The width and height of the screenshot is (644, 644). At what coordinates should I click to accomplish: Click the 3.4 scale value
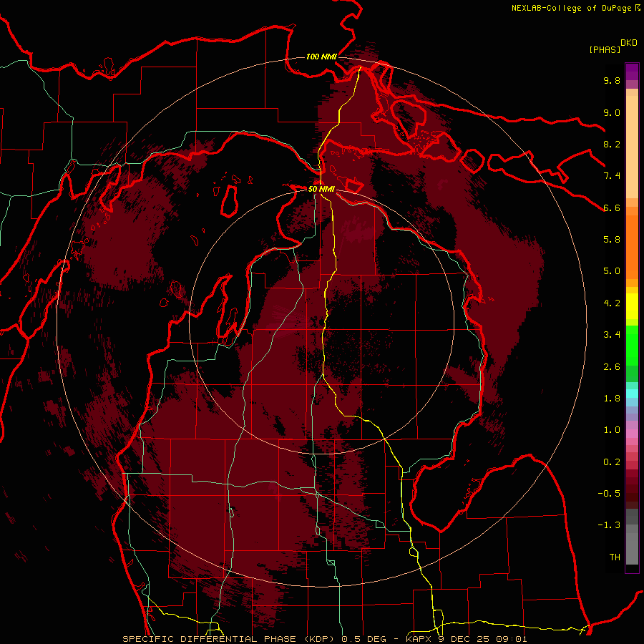[612, 335]
